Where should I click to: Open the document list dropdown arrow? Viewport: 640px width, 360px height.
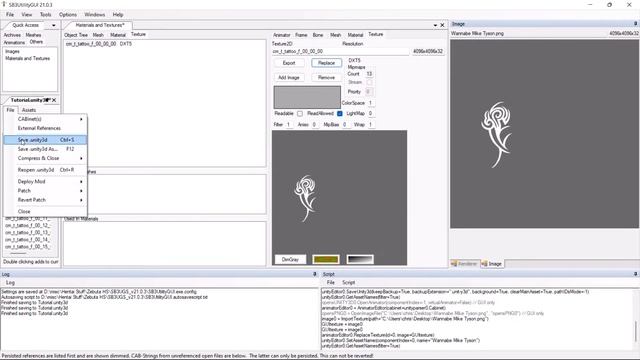pos(435,25)
